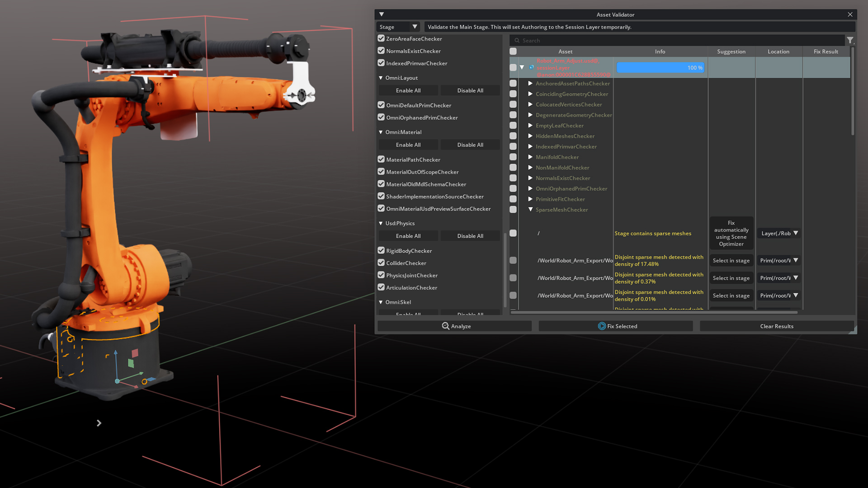Check the select-all box in results header
Screen dimensions: 868x488
click(x=513, y=52)
